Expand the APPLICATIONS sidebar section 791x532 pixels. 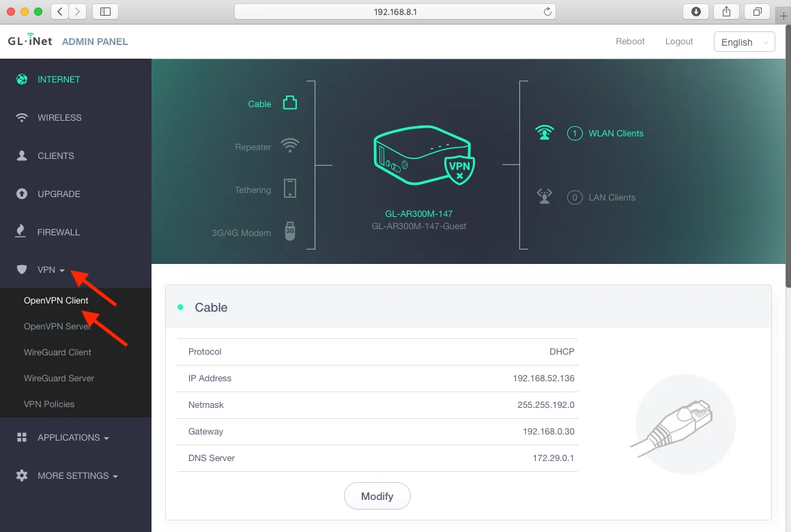click(x=73, y=437)
